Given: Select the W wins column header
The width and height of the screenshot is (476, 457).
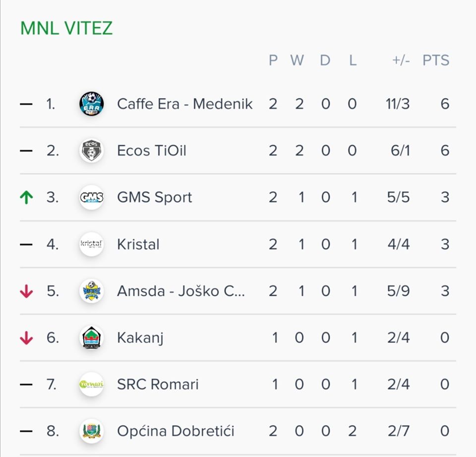Looking at the screenshot, I should coord(297,60).
